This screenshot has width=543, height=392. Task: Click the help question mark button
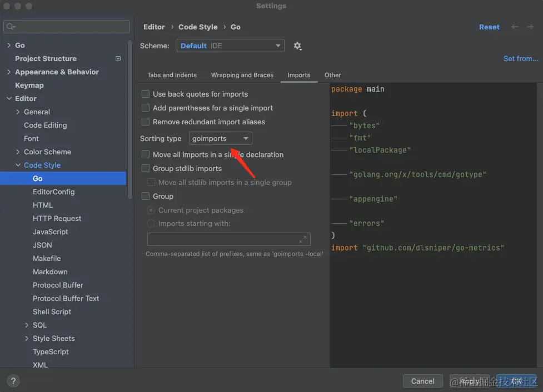13,381
